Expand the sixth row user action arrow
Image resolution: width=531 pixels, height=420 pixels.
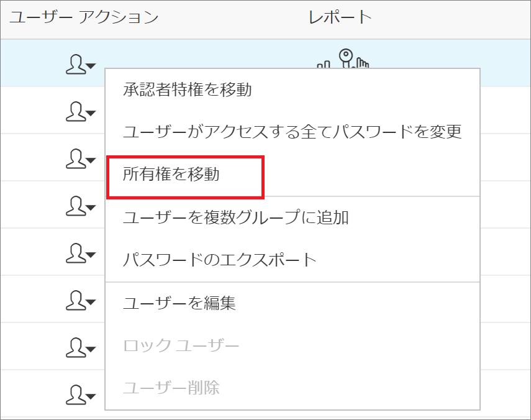coord(91,302)
